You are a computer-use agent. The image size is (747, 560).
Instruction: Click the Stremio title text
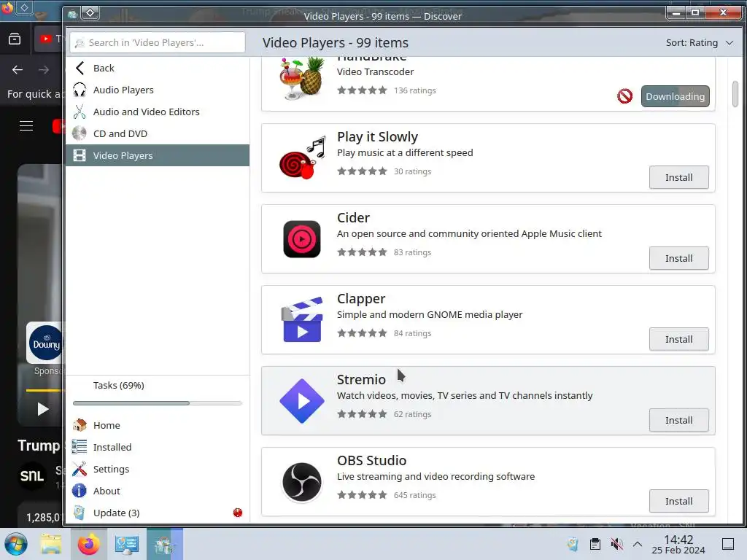pos(361,379)
